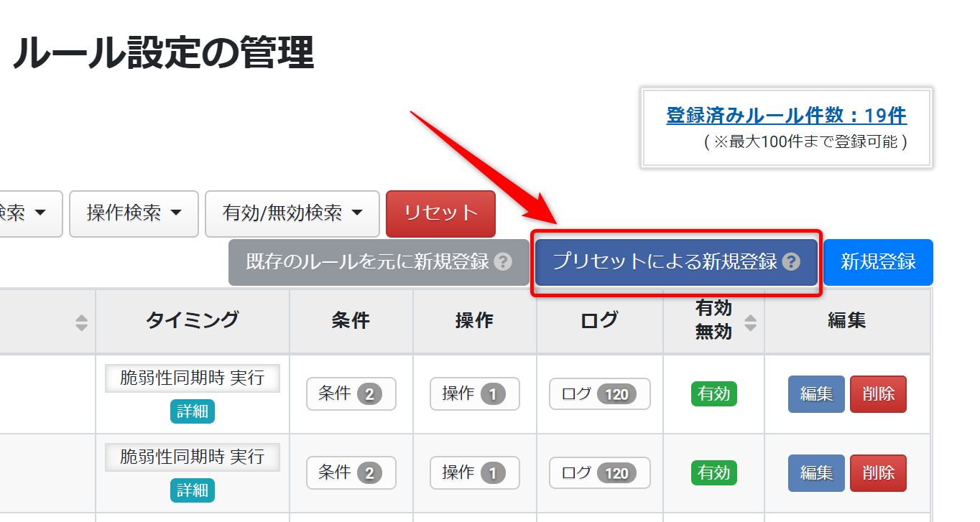Click 脆弱性同期時 実行 in first row
Screen dimensions: 980x522
point(193,378)
